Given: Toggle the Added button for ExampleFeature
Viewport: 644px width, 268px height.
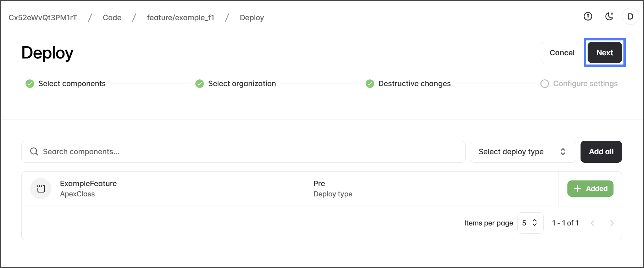Looking at the screenshot, I should [590, 189].
